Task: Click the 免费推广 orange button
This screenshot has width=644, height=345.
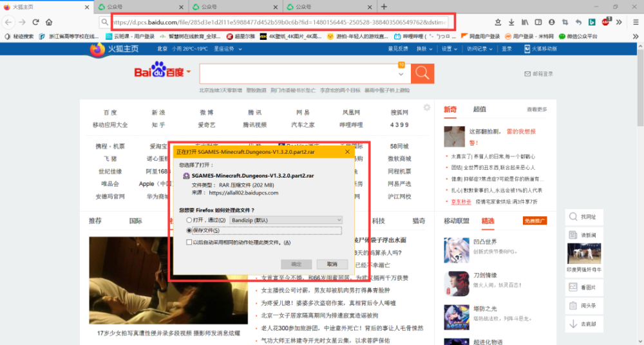Action: pos(535,221)
